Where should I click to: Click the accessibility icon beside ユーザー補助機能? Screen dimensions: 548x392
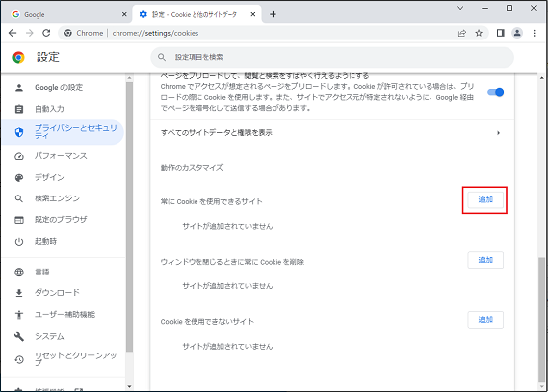19,314
